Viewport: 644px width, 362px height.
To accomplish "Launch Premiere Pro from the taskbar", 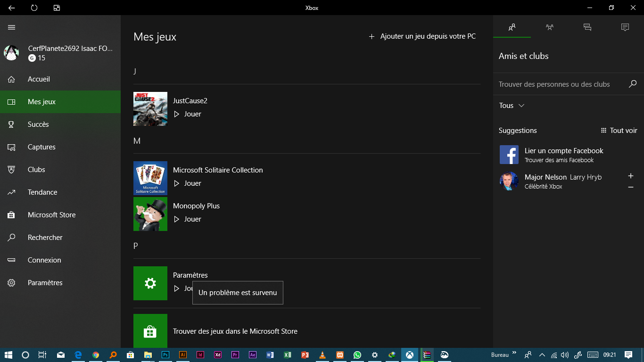I will point(235,355).
